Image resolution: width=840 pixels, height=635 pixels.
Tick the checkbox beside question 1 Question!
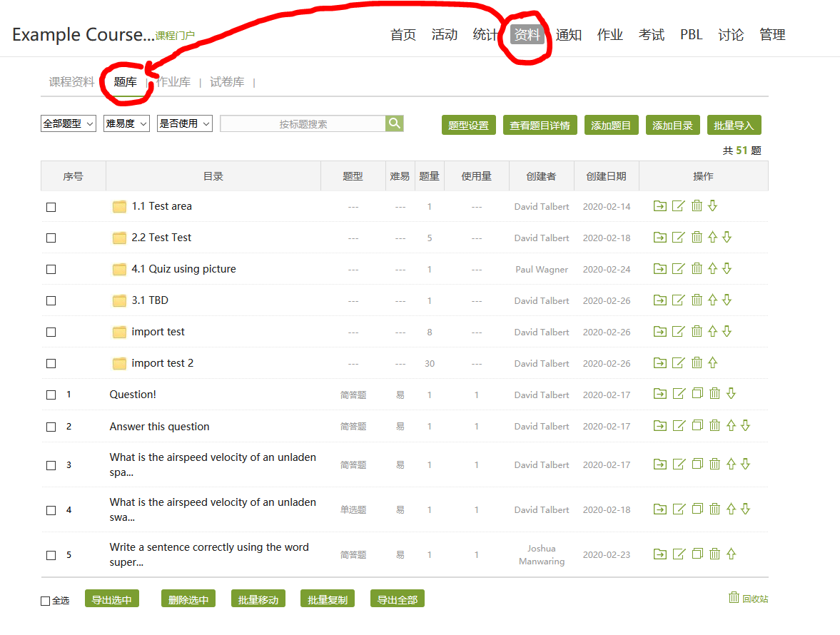(x=51, y=395)
